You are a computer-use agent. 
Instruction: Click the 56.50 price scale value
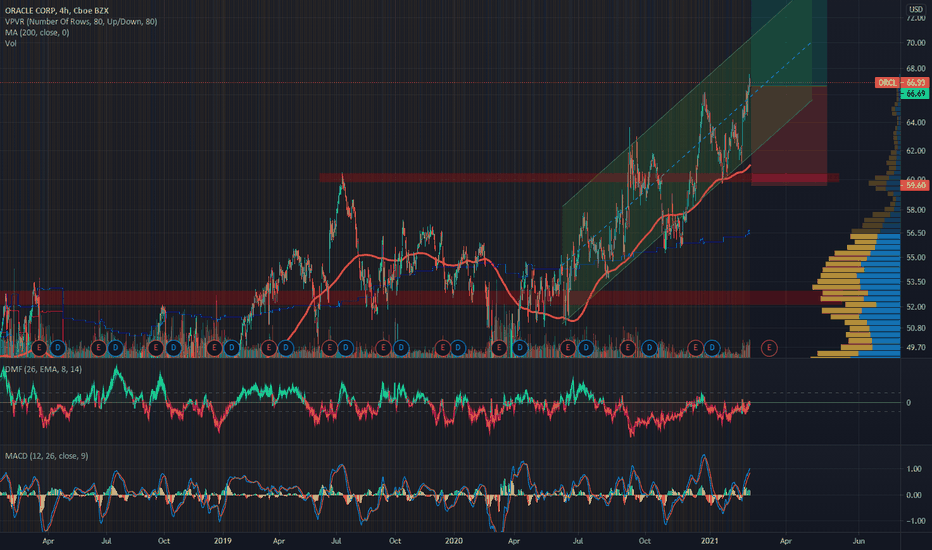click(x=916, y=233)
